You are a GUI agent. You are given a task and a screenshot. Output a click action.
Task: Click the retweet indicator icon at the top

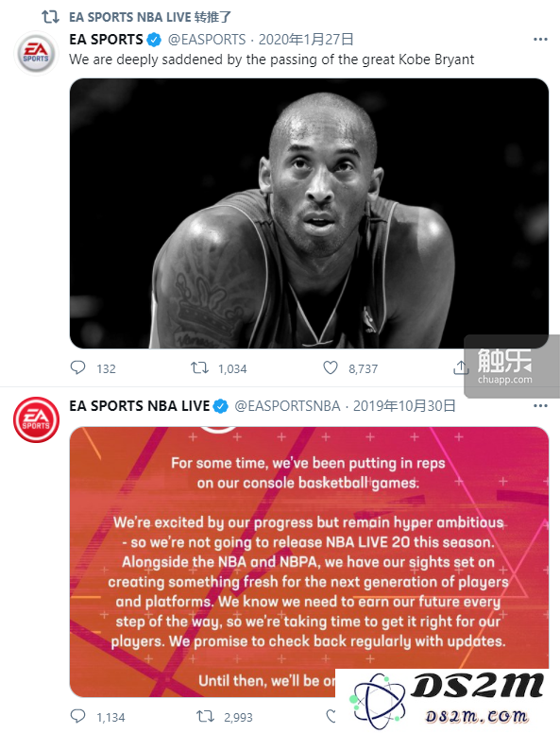tap(50, 17)
